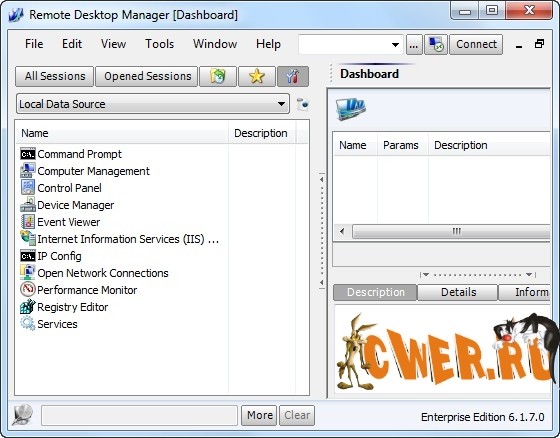Click the Control Panel entry icon
Viewport: 560px width, 438px height.
click(x=28, y=188)
